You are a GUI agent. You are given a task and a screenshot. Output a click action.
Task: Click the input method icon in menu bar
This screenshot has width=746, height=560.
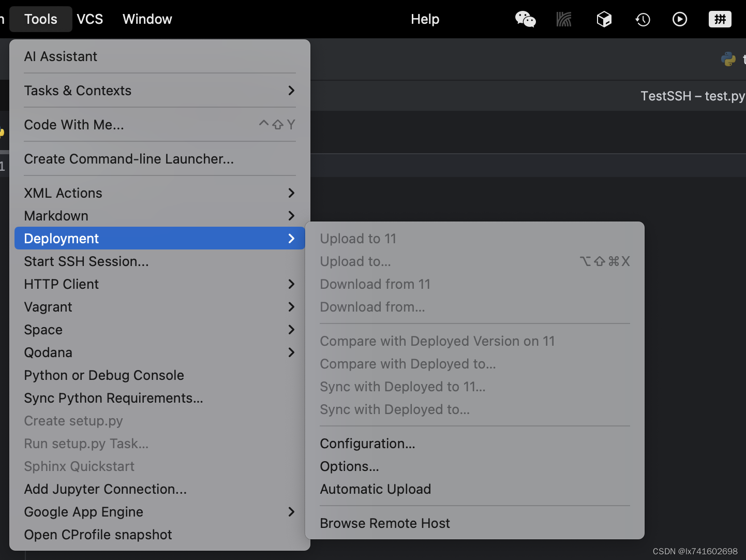coord(720,19)
